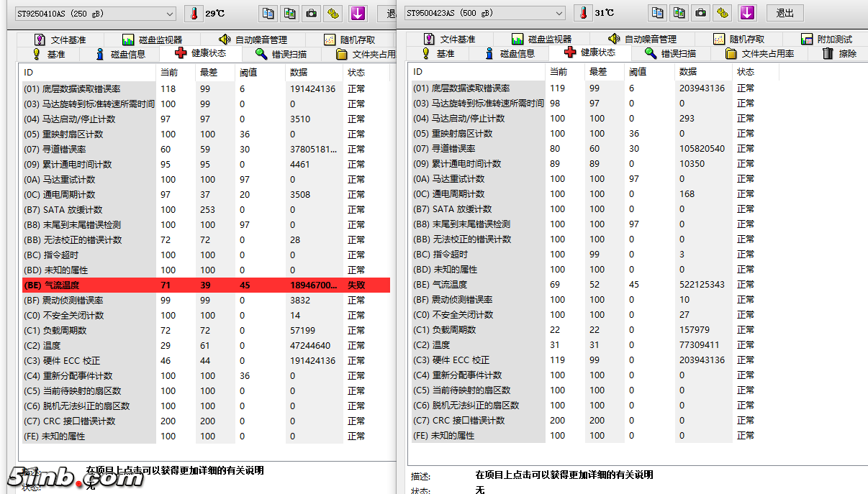Switch to 文件夹占用率 tab in ST9500423AS window
Viewport: 868px width, 494px height.
point(760,54)
